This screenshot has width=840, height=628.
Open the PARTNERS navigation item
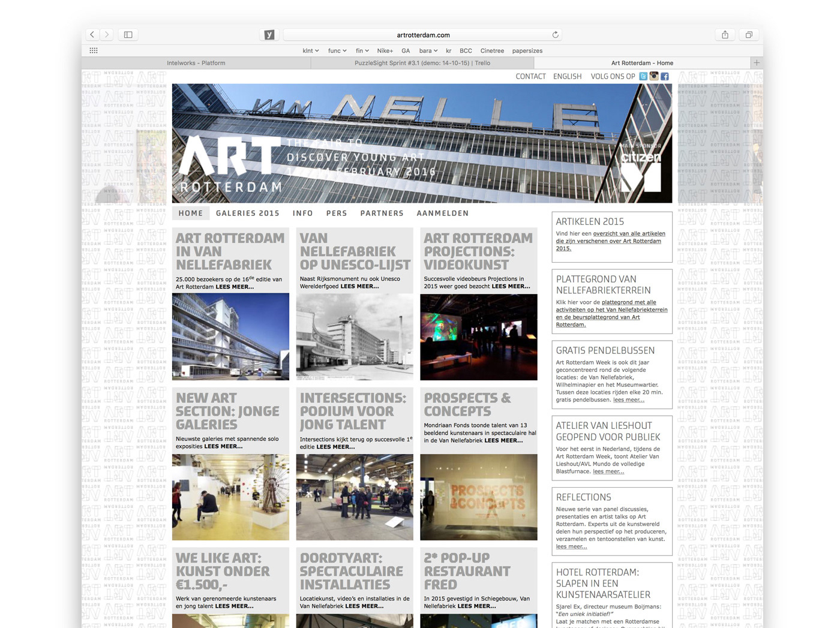pos(382,213)
